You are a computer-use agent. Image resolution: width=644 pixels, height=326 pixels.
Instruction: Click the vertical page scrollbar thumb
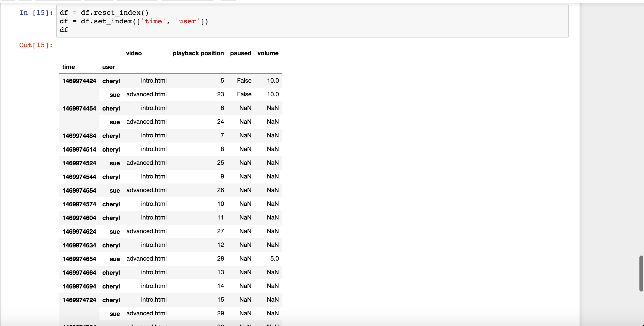[x=641, y=273]
